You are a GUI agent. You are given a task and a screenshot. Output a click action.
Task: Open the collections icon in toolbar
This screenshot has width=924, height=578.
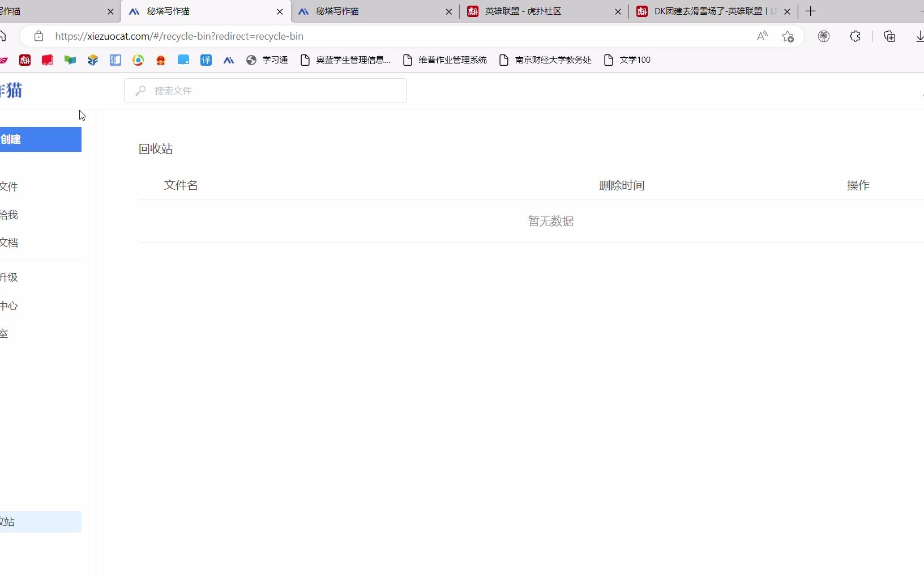(x=889, y=36)
